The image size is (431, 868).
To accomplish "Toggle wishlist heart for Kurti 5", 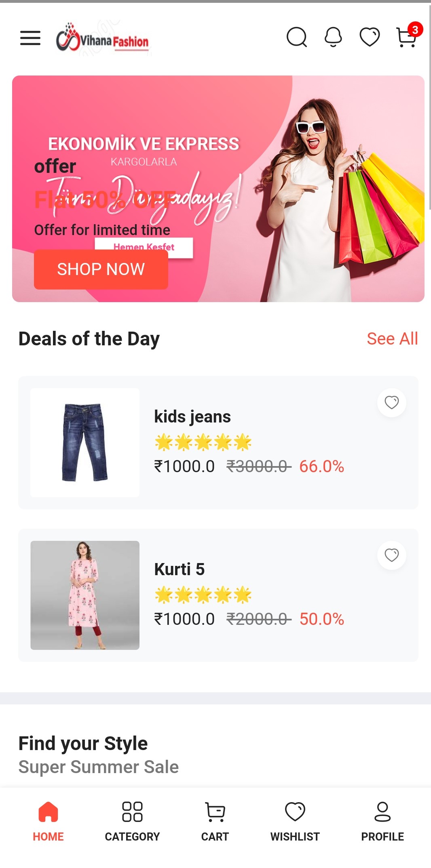I will tap(391, 555).
